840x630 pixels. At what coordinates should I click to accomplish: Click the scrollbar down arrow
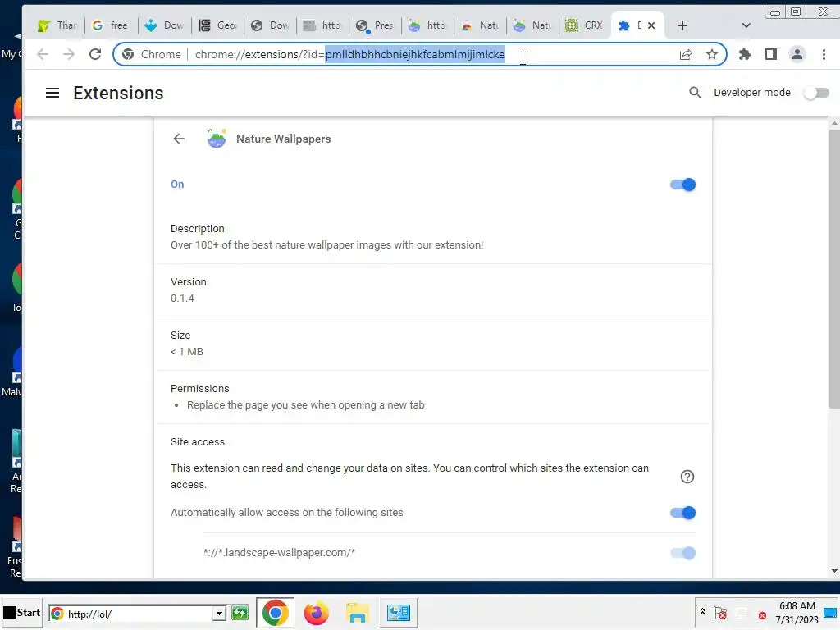834,571
